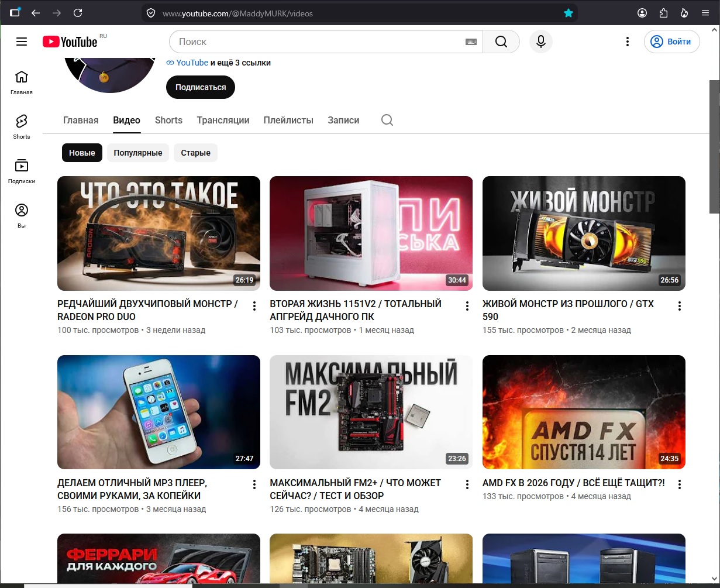
Task: Click the Войти sign-in button
Action: 672,42
